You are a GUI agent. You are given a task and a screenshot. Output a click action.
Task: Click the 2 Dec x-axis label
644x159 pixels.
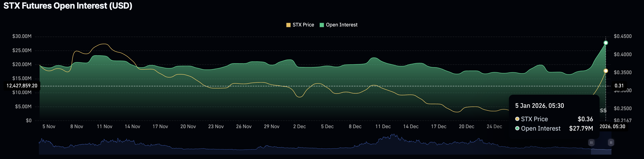(x=300, y=127)
